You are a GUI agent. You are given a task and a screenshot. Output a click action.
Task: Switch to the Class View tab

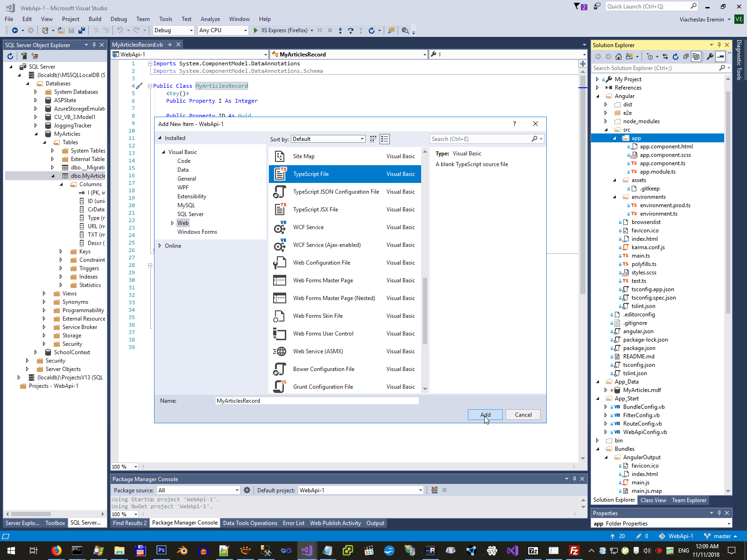click(653, 500)
